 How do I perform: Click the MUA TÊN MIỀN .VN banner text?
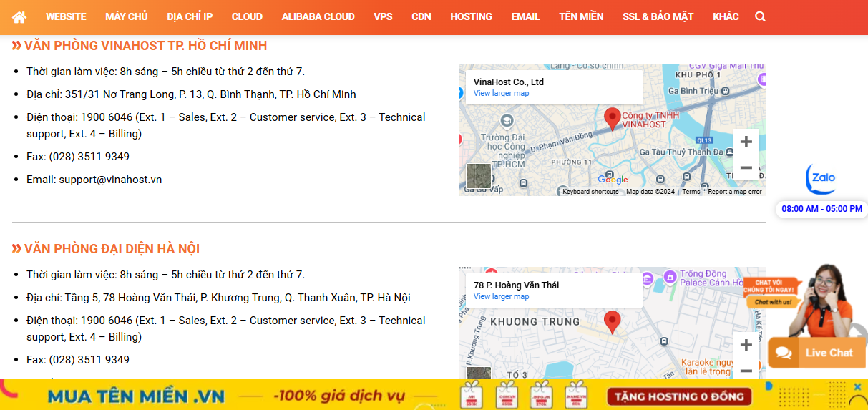click(x=136, y=396)
